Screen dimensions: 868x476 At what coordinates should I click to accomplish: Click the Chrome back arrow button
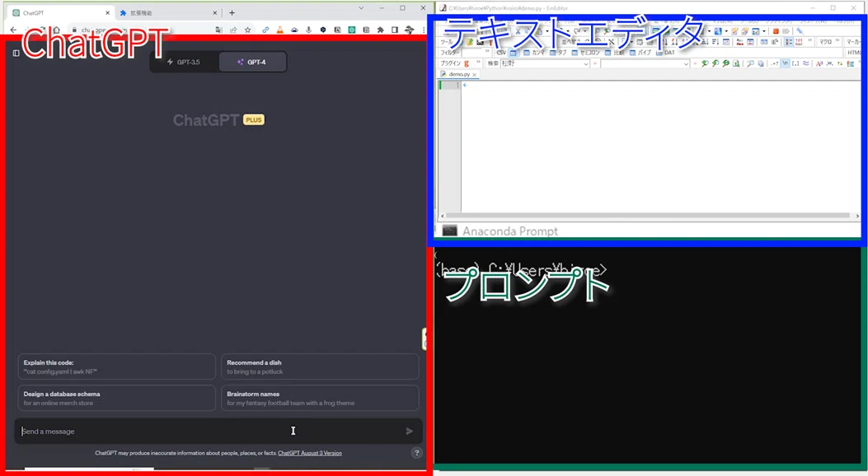pos(14,30)
